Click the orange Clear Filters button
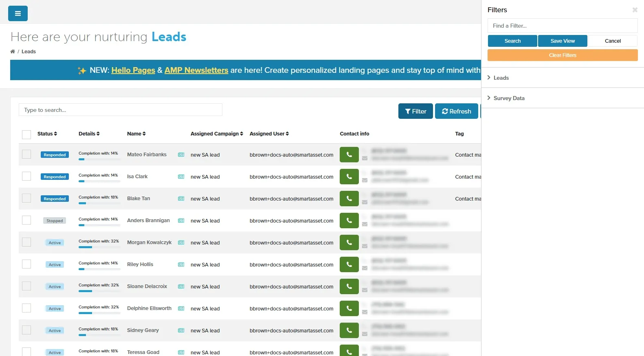This screenshot has width=644, height=356. pos(563,55)
